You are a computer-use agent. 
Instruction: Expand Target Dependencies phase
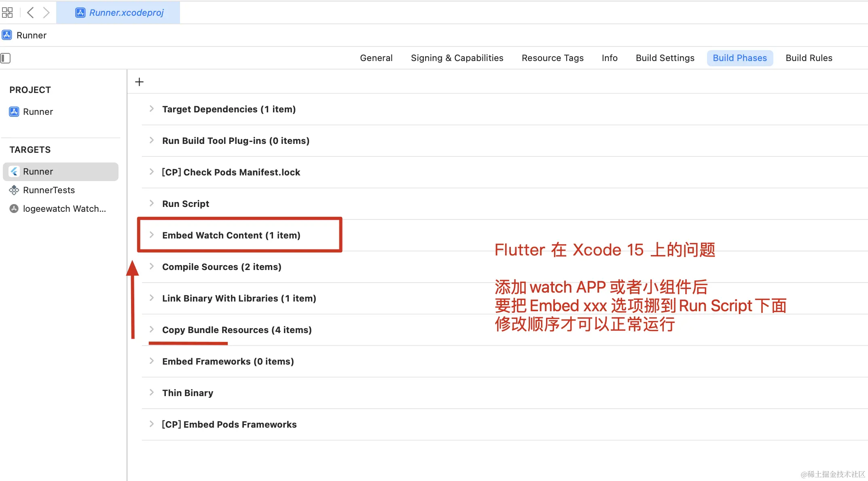tap(152, 109)
